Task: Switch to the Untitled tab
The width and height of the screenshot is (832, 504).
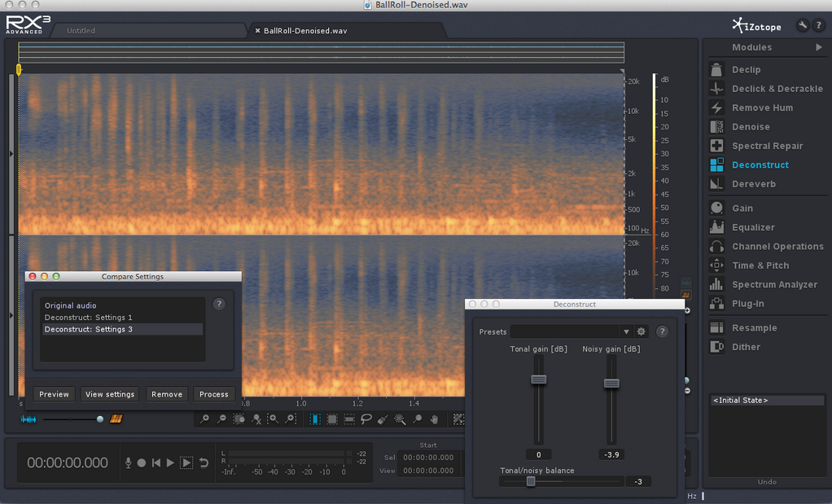Action: [81, 31]
